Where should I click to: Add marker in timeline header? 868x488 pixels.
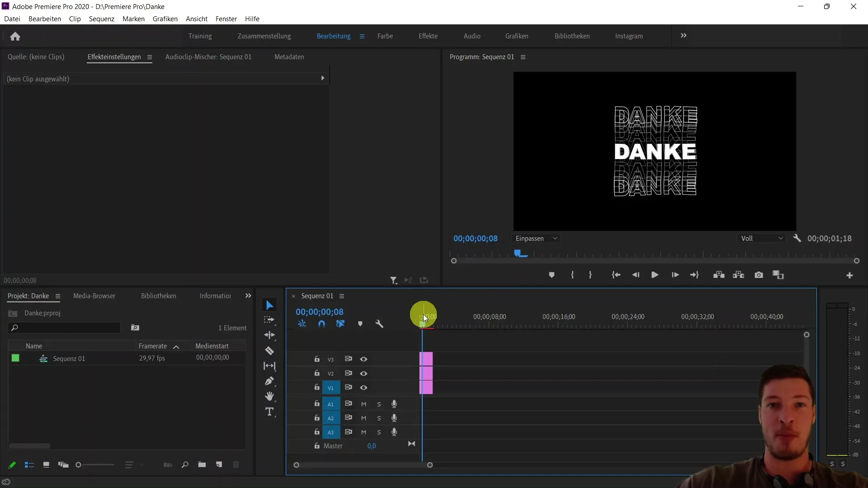point(360,324)
